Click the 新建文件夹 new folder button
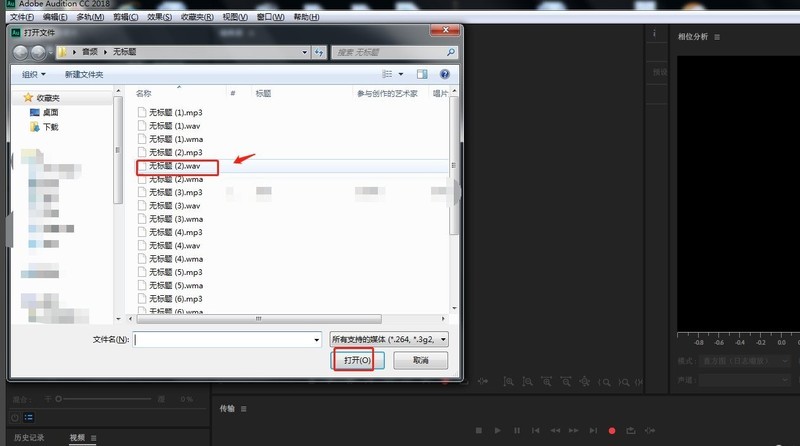The height and width of the screenshot is (446, 800). point(84,74)
